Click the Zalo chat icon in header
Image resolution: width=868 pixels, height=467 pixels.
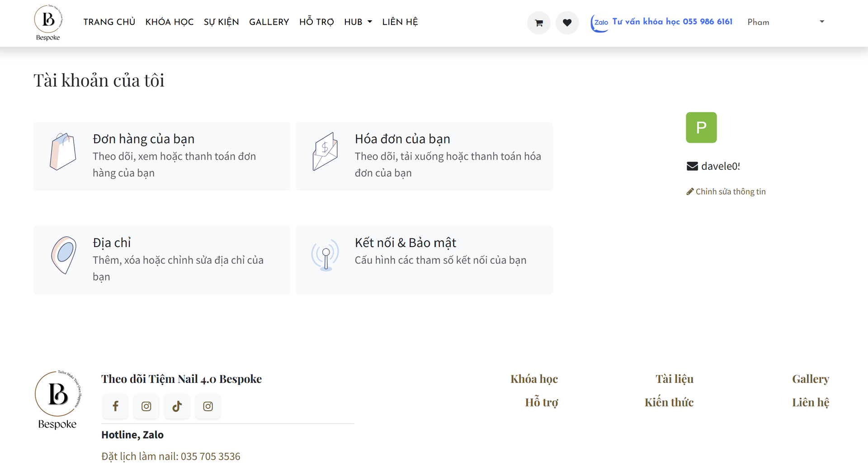click(x=600, y=23)
